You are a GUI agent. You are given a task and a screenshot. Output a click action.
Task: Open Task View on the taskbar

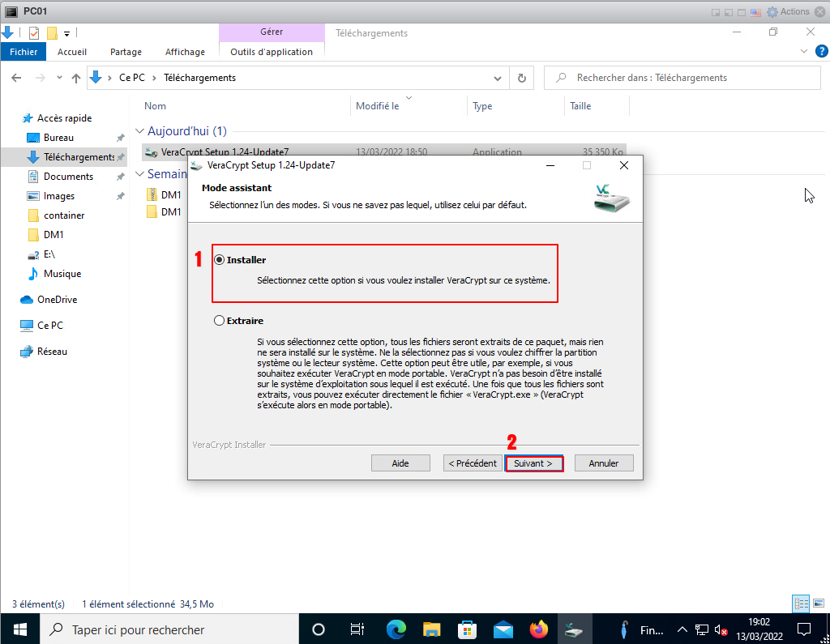pyautogui.click(x=357, y=629)
